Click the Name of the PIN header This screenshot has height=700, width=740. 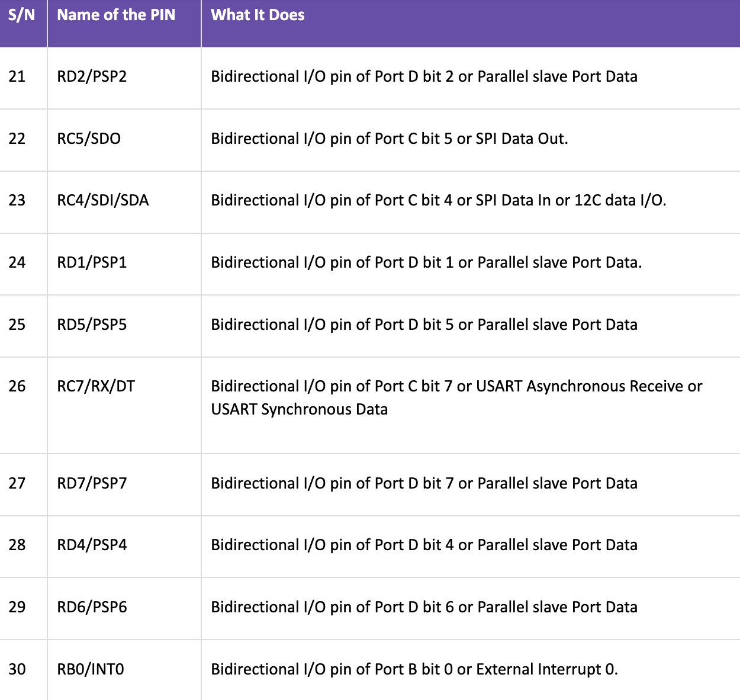tap(116, 15)
